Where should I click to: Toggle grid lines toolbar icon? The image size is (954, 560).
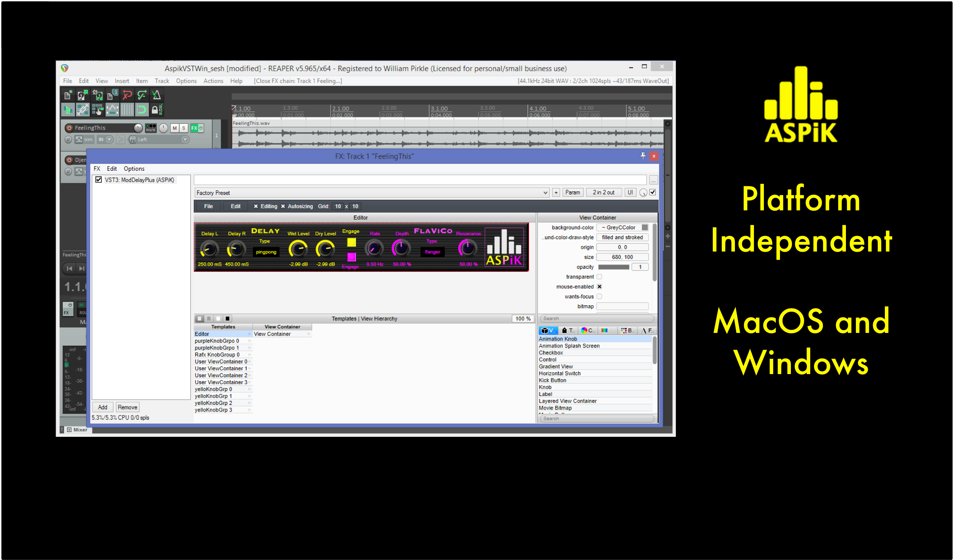point(127,110)
